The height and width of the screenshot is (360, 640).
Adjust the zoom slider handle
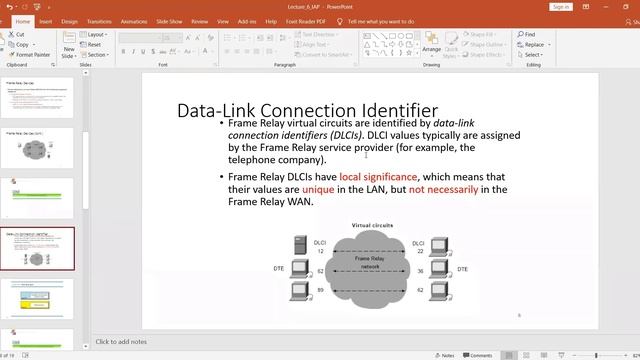pos(596,356)
